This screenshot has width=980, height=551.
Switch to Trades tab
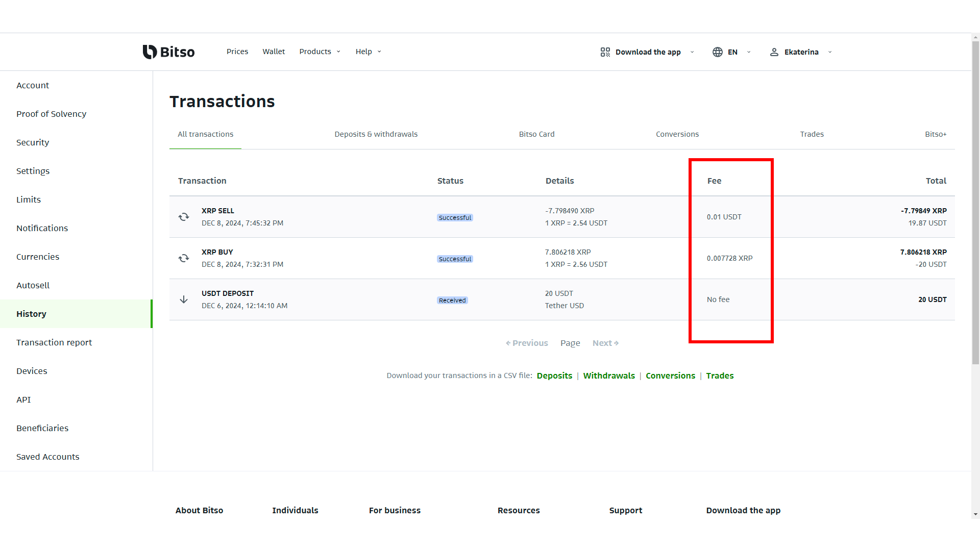tap(812, 134)
